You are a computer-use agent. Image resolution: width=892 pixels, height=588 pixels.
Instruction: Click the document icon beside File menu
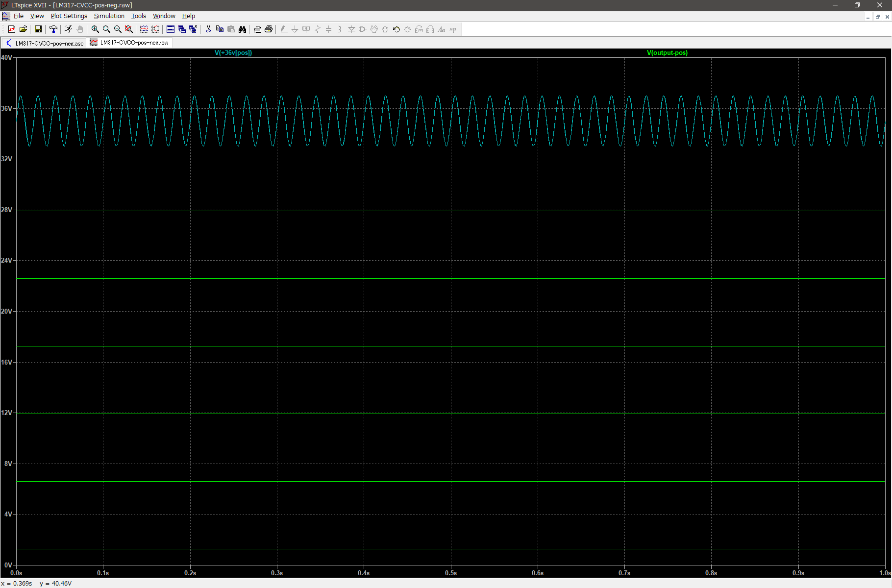pos(6,16)
